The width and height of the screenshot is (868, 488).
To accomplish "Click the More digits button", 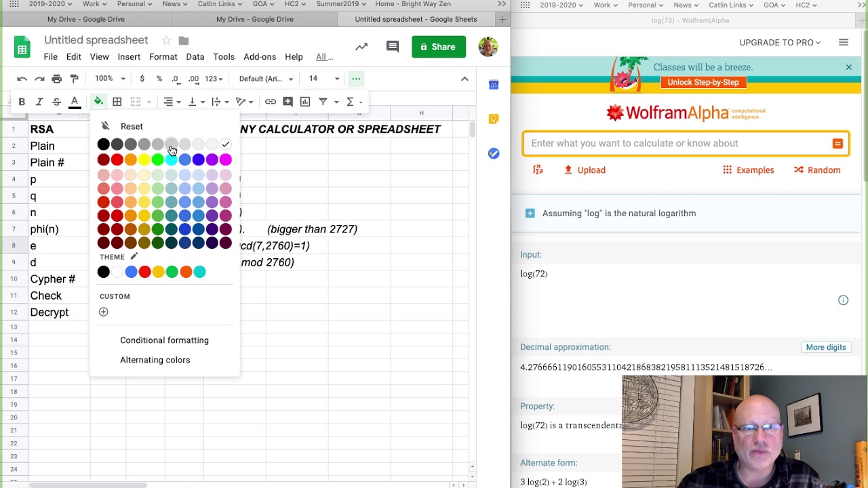I will (x=825, y=347).
